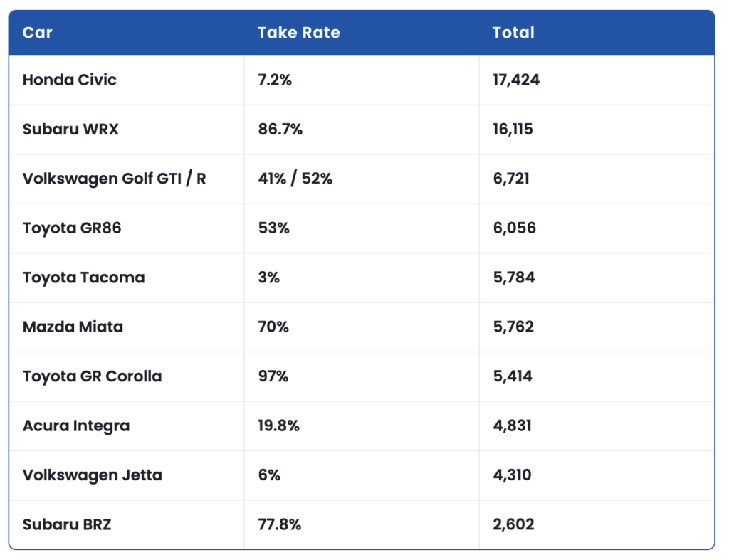Click the Toyota GR Corolla cell

[x=92, y=376]
